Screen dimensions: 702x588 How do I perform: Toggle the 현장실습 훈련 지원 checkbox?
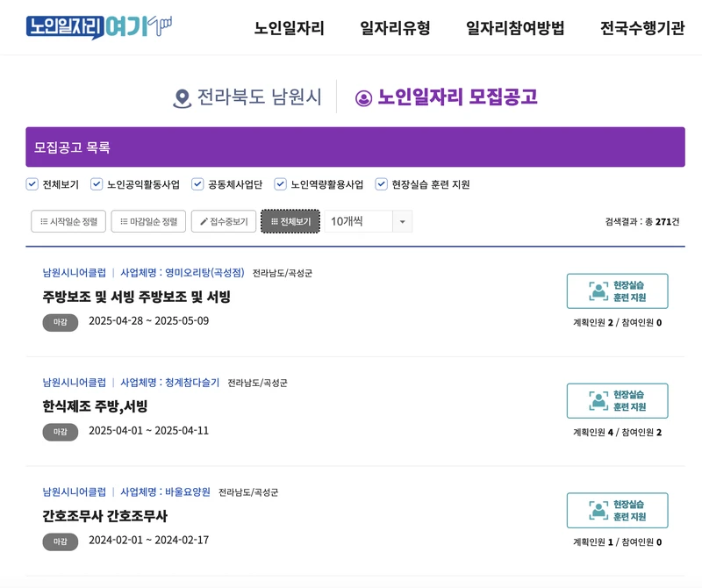(381, 184)
